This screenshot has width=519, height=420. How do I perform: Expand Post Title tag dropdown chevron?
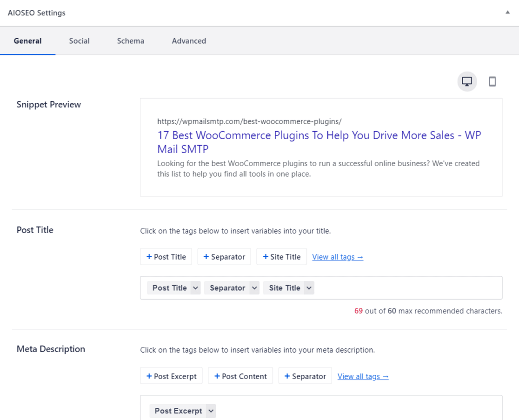click(196, 288)
